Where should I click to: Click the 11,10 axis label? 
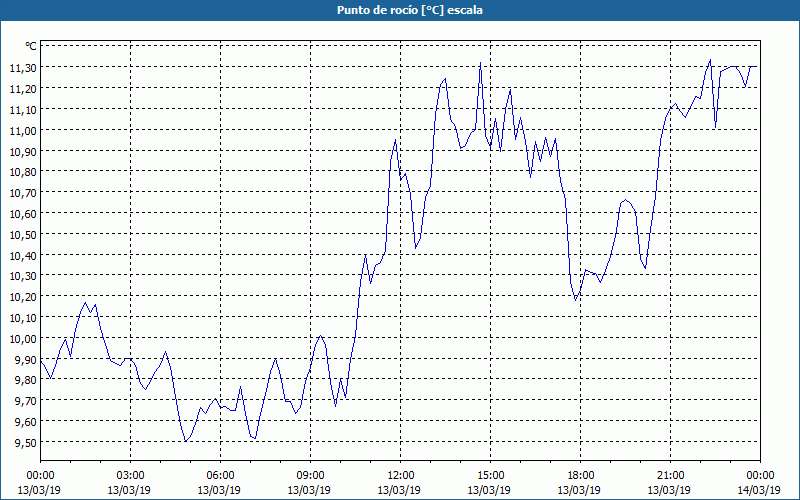pyautogui.click(x=23, y=109)
